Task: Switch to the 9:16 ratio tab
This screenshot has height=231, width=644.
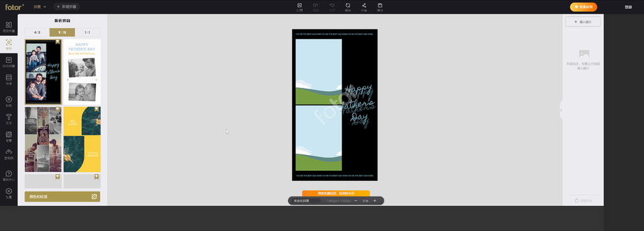Action: coord(62,33)
